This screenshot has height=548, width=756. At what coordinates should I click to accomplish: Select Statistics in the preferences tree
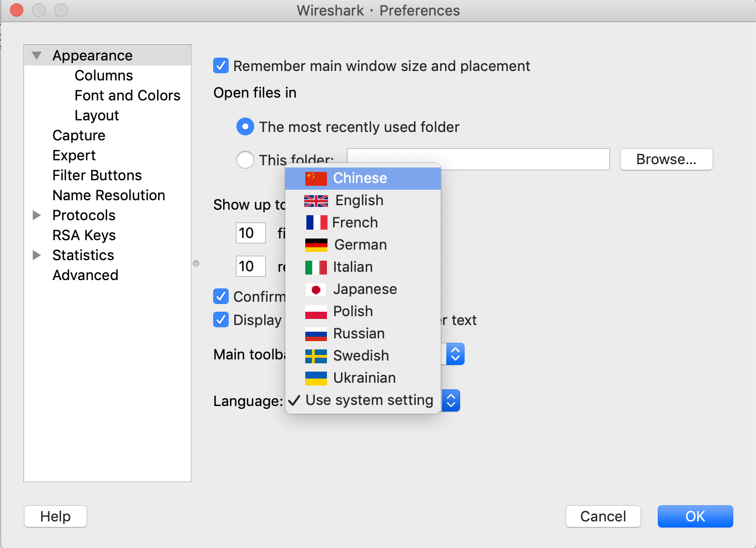83,255
